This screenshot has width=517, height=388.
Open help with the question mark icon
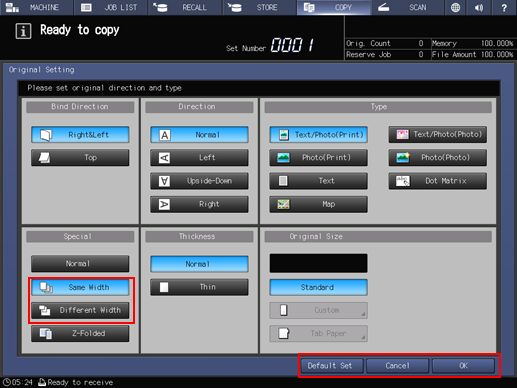coord(504,7)
